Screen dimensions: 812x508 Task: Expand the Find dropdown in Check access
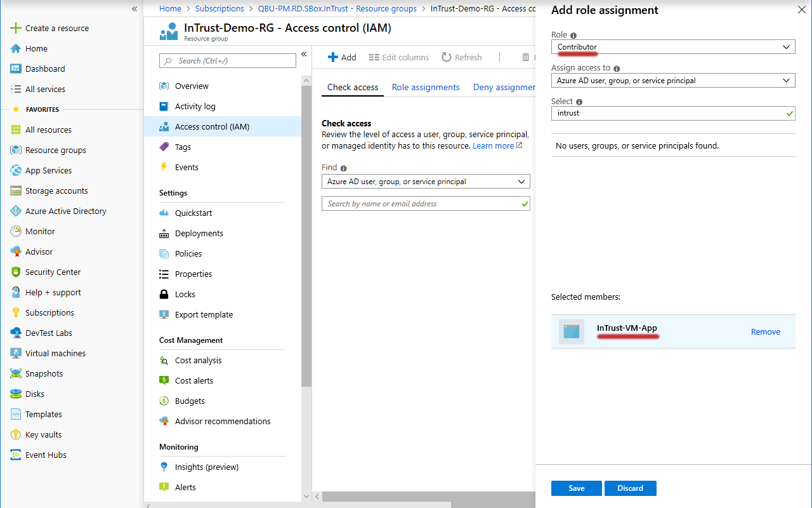tap(426, 182)
